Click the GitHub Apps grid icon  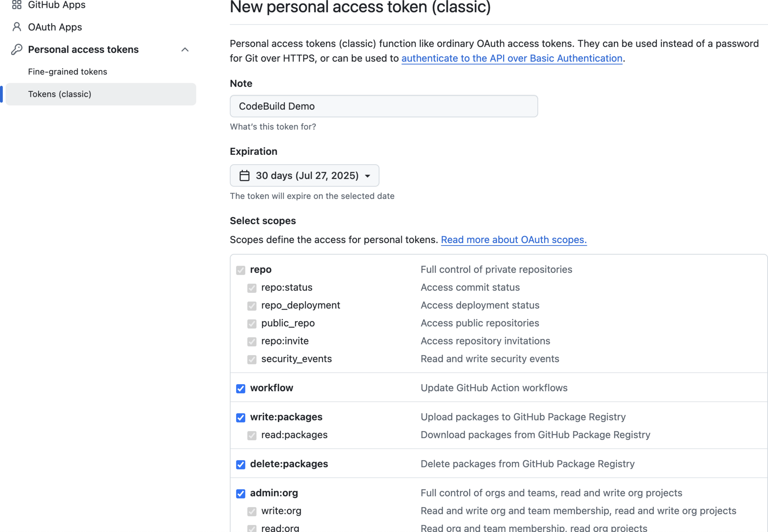coord(17,5)
